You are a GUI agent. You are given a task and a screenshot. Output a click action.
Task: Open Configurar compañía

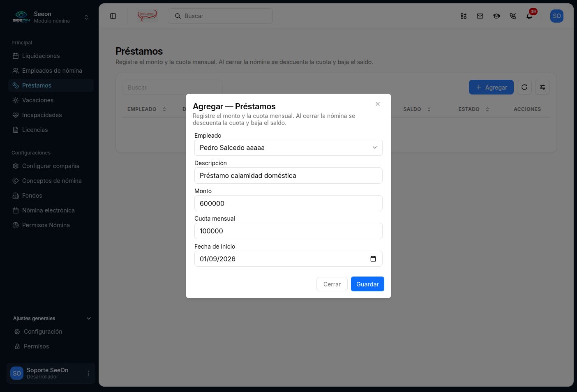point(51,166)
